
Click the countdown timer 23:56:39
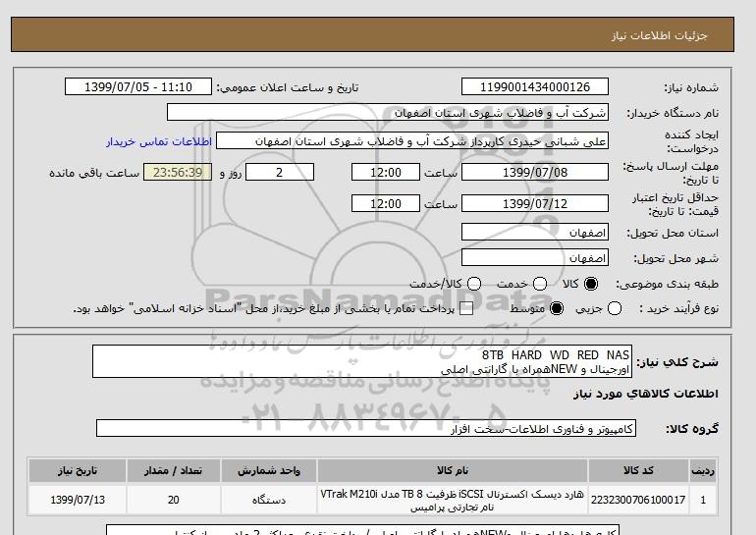tap(178, 172)
